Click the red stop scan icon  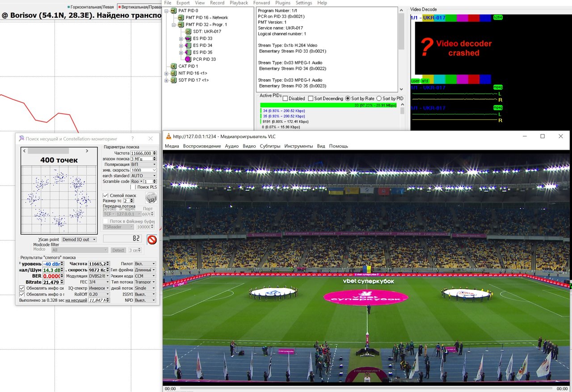pyautogui.click(x=152, y=240)
